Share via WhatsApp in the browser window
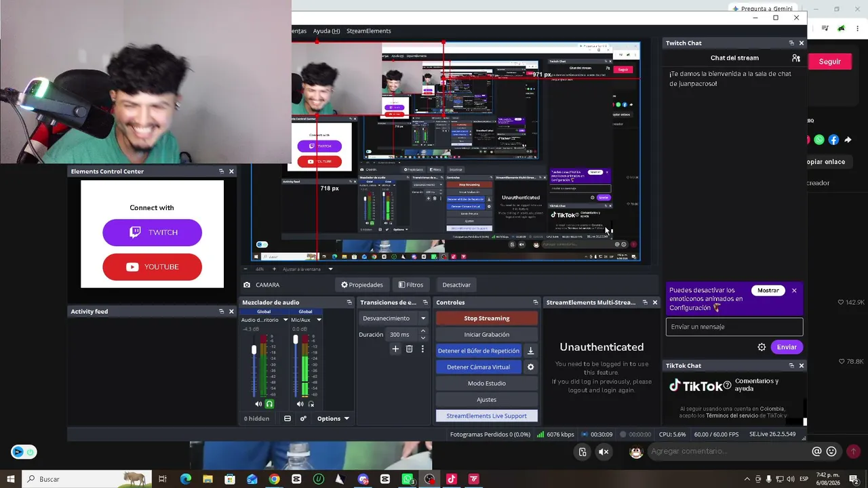 [x=819, y=140]
